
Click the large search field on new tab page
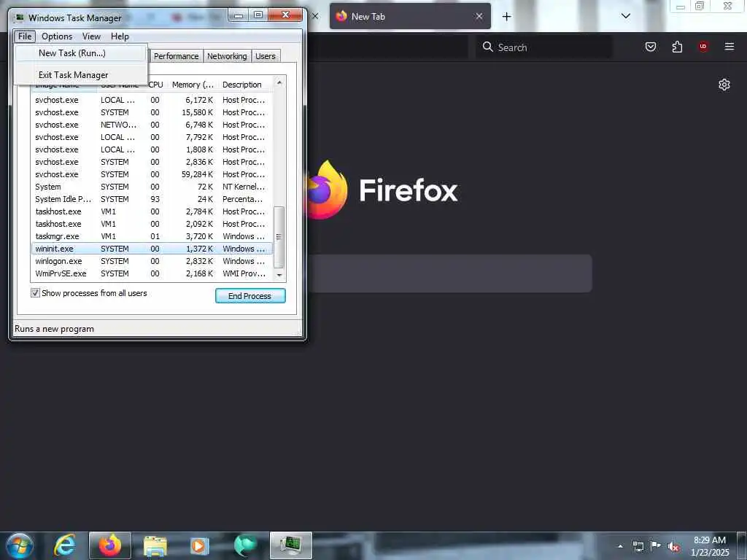click(449, 273)
